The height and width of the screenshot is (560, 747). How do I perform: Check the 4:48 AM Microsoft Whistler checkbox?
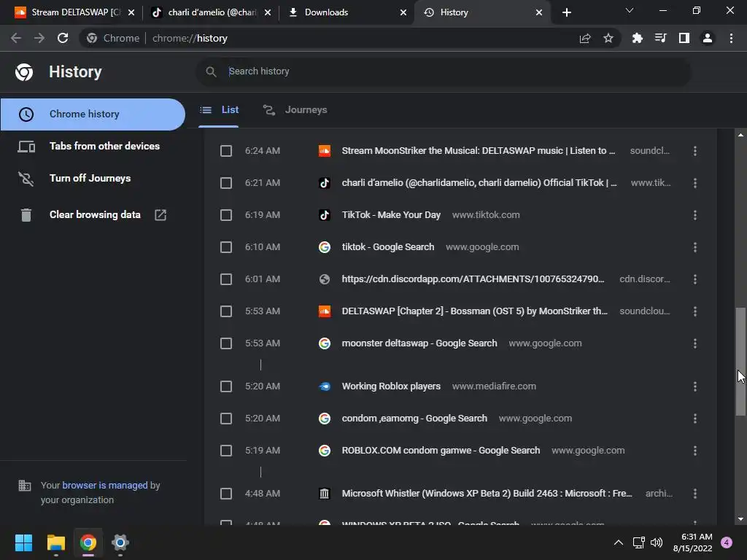(x=226, y=494)
